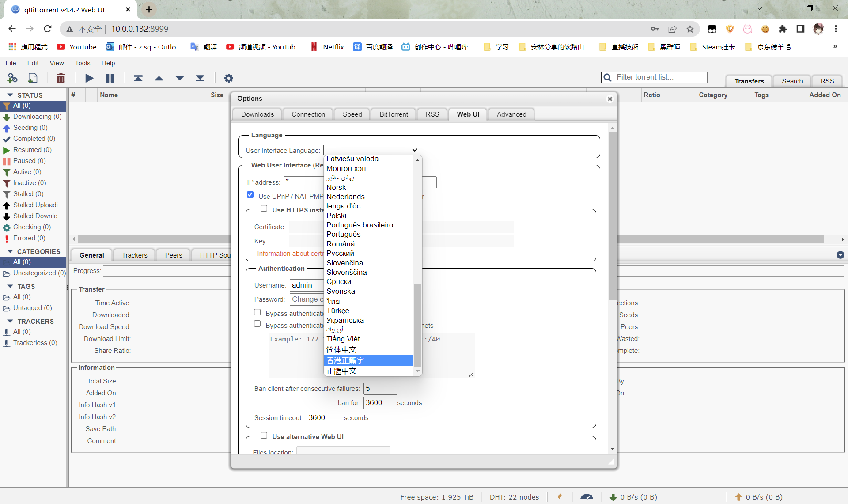
Task: Disable the Use UPnP / NAT-PMP checkbox
Action: coord(250,195)
